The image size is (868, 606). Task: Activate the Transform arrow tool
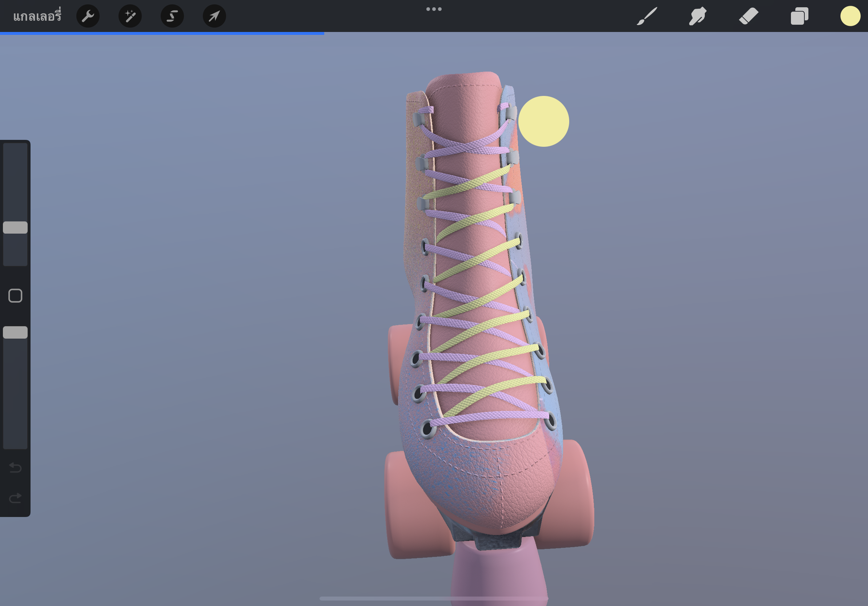[x=214, y=16]
